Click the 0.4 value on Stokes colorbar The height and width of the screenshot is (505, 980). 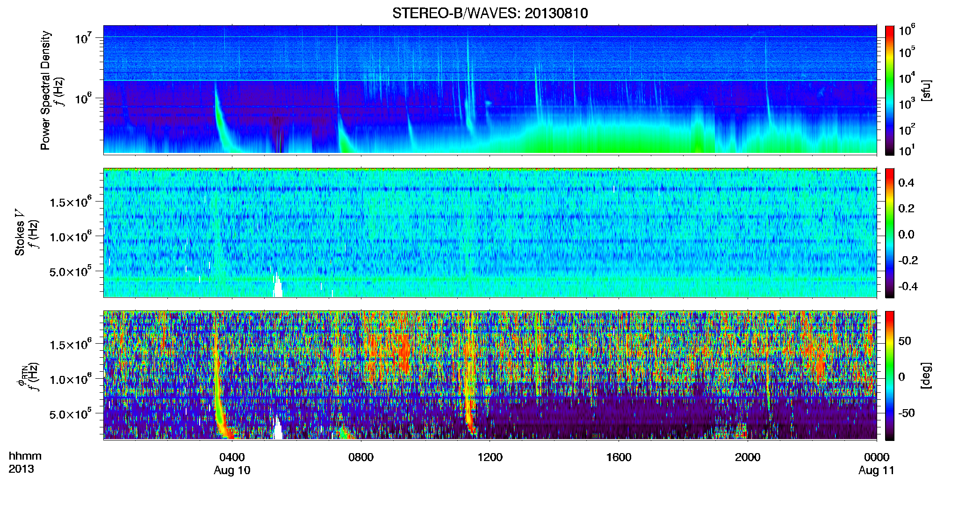pyautogui.click(x=906, y=183)
